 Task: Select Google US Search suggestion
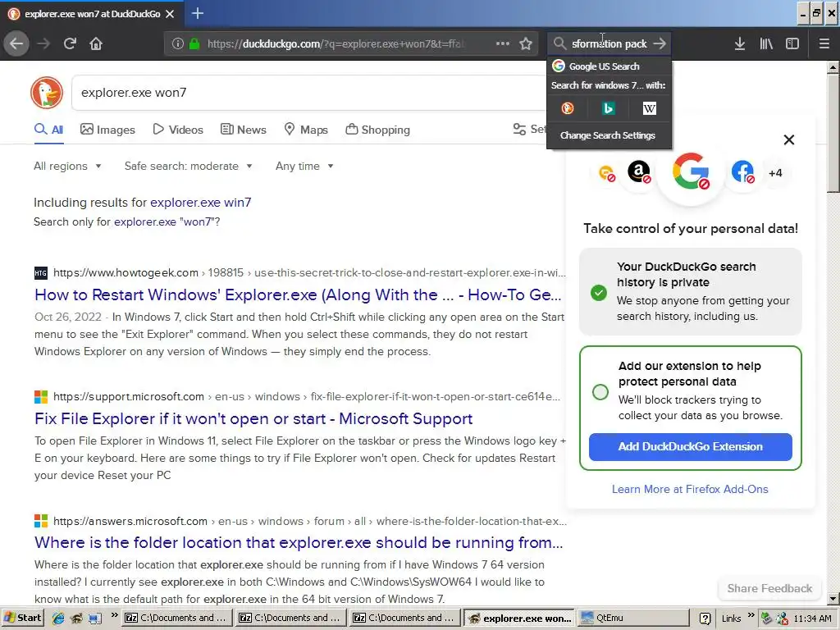pyautogui.click(x=609, y=66)
